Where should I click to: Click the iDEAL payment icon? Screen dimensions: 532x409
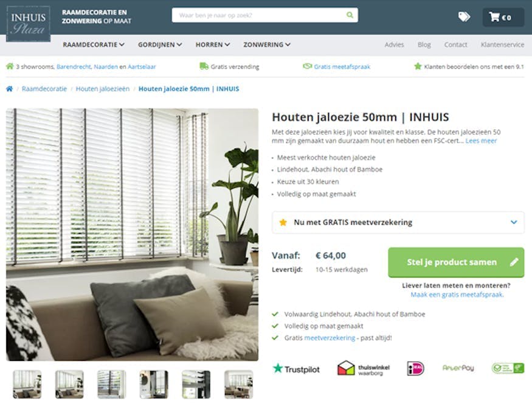pyautogui.click(x=415, y=368)
